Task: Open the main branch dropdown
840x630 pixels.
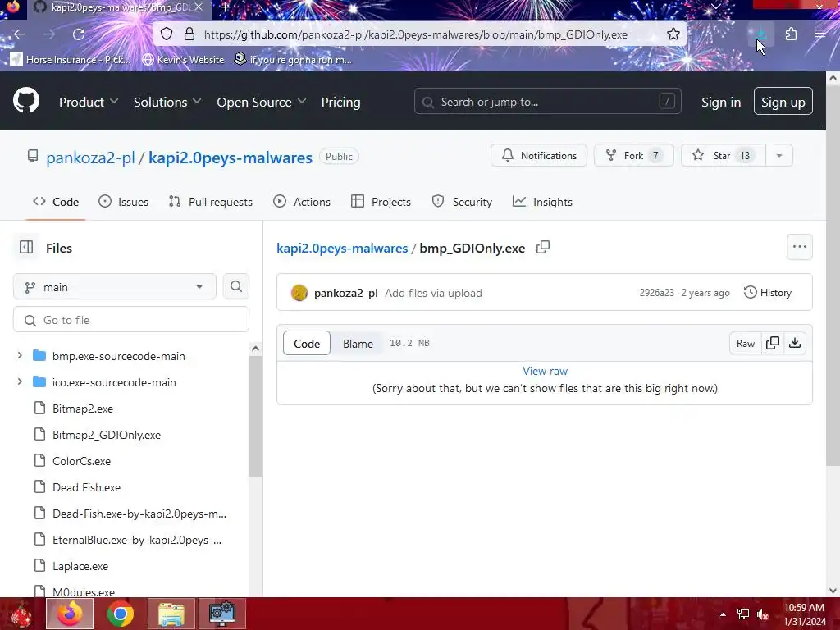Action: coord(115,286)
